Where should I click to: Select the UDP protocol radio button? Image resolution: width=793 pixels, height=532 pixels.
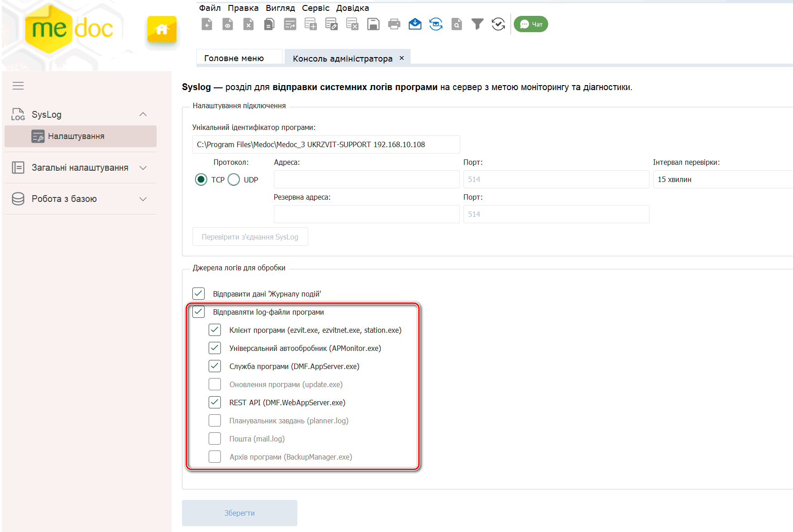click(234, 180)
